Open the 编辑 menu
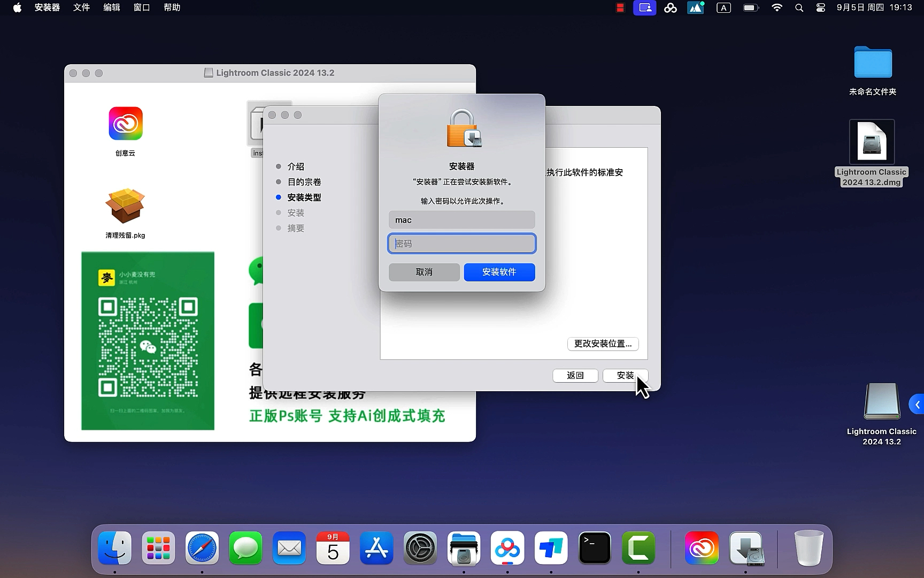The width and height of the screenshot is (924, 578). pos(111,7)
